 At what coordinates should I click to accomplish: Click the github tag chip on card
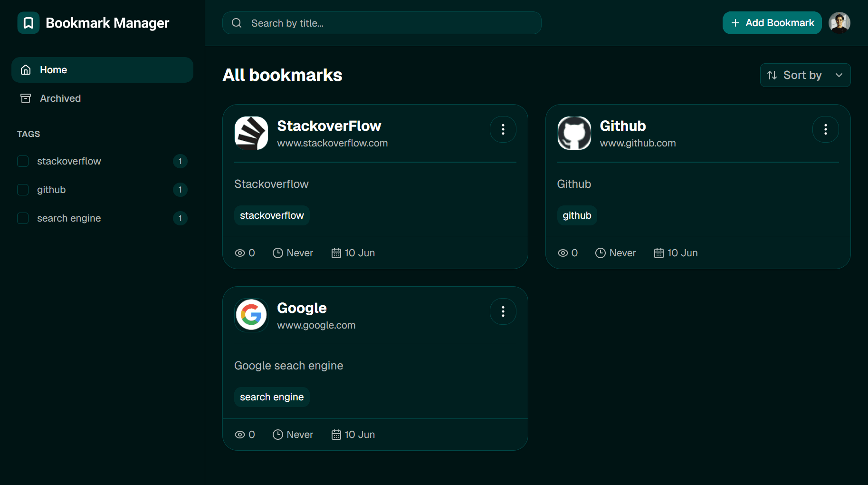[x=577, y=215]
